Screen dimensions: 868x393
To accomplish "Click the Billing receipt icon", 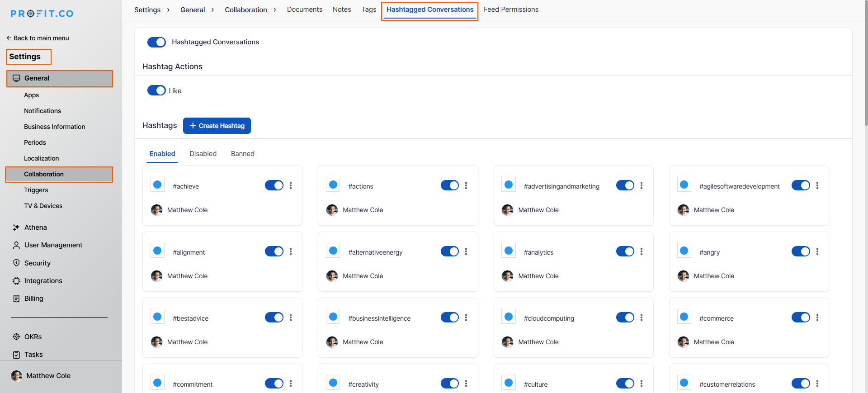I will [x=16, y=298].
